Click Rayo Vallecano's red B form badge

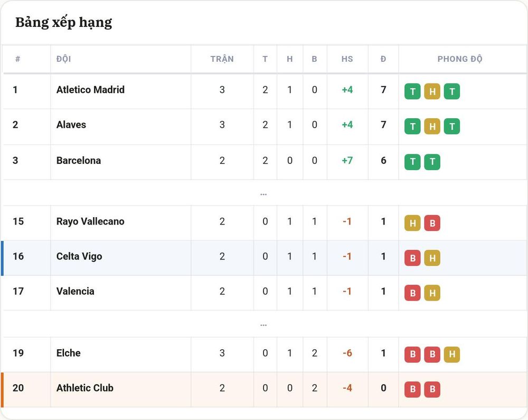pyautogui.click(x=432, y=223)
